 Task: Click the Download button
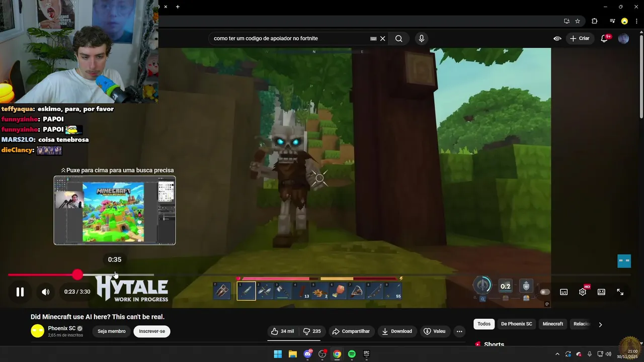397,331
